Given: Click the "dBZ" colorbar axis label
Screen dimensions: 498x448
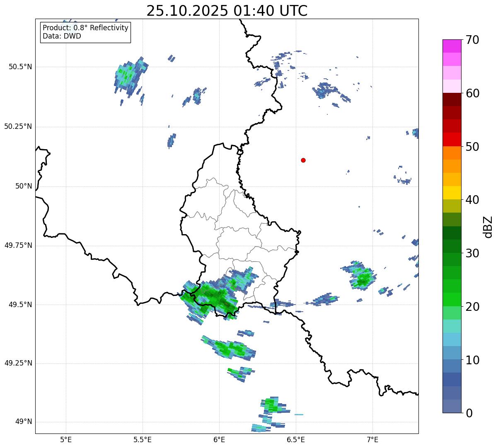Looking at the screenshot, I should [x=488, y=227].
